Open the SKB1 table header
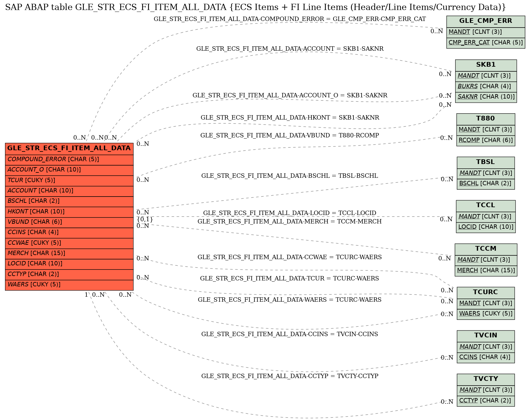The width and height of the screenshot is (530, 420). click(486, 65)
